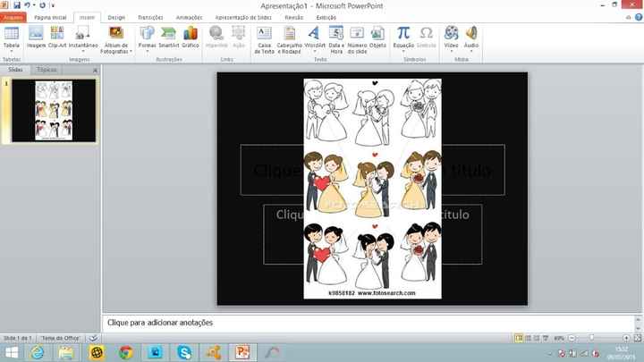
Task: Click the notes field to add anotações
Action: [x=368, y=323]
